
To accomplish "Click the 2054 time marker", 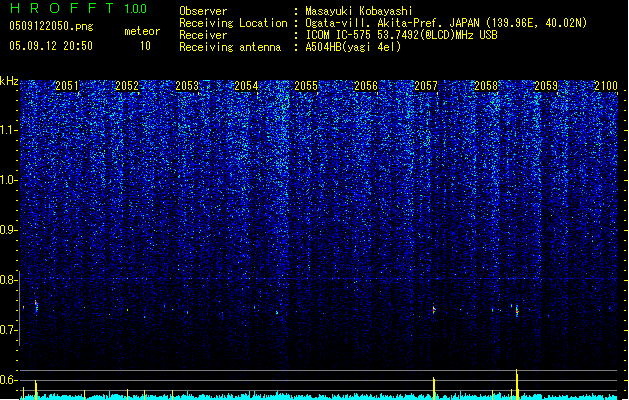I will [246, 86].
